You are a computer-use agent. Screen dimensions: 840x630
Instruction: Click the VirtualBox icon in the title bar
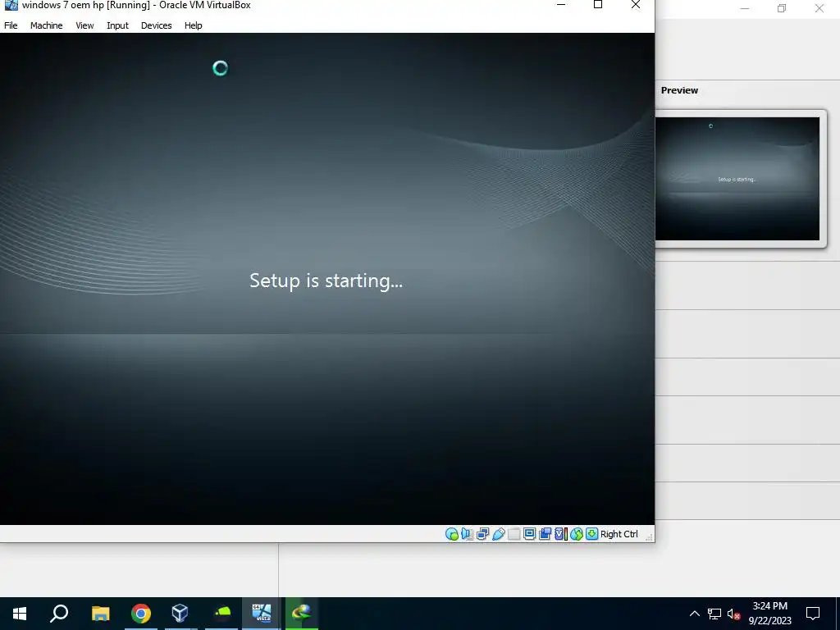[11, 5]
